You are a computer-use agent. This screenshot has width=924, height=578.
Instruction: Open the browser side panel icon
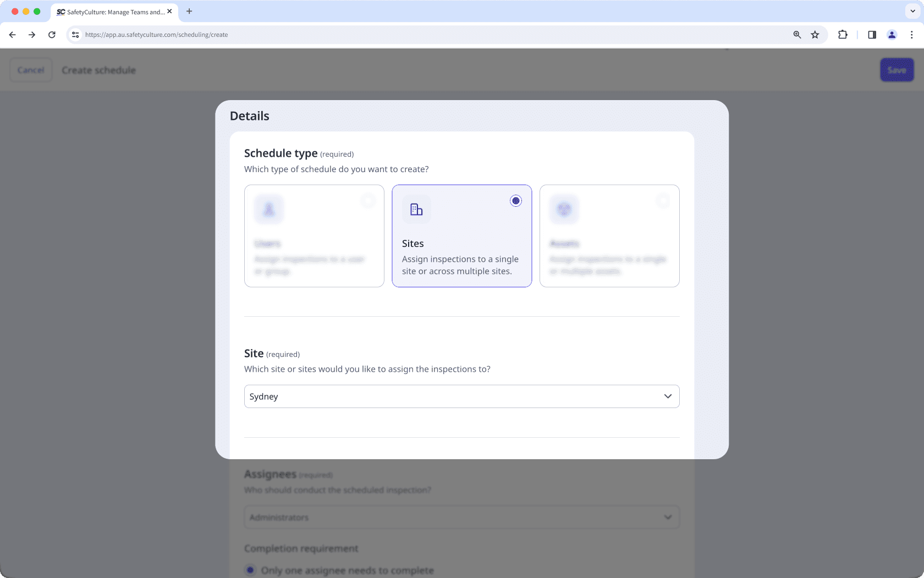coord(871,35)
